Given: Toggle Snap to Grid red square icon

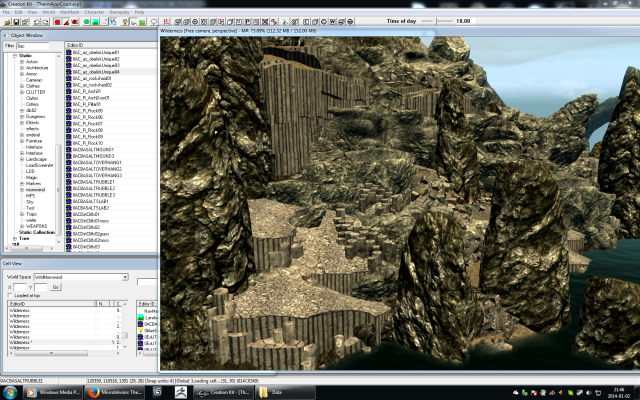Looking at the screenshot, I should [57, 21].
